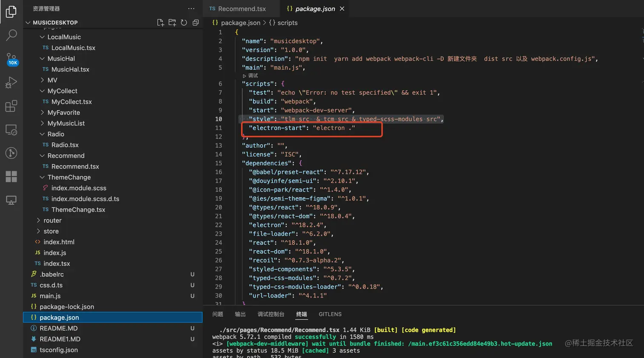Expand the MV folder
This screenshot has width=644, height=358.
[113, 80]
